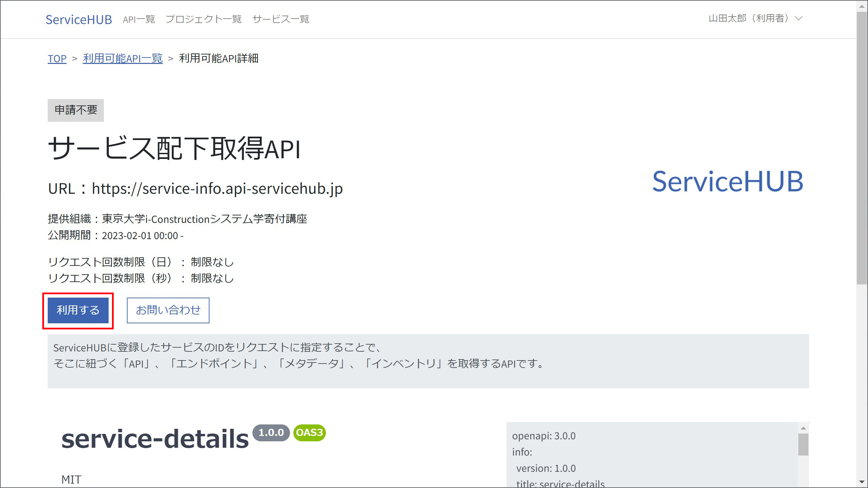
Task: Click the お問い合わせ button
Action: tap(168, 310)
